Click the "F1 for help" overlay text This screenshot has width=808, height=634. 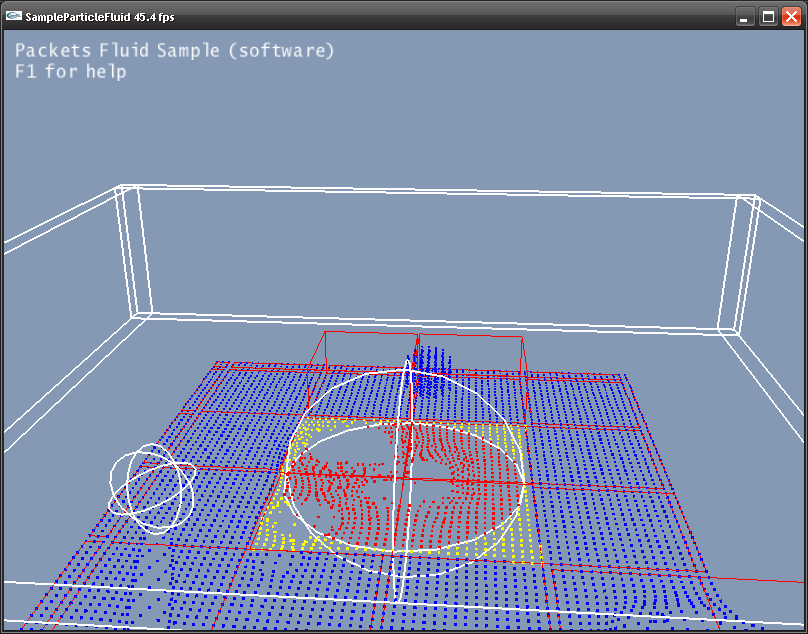coord(70,72)
